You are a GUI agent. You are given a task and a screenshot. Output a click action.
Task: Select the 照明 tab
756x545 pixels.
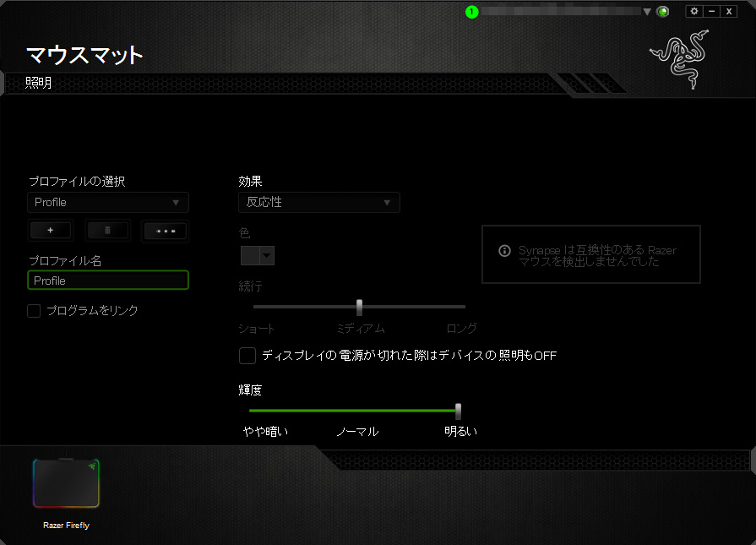pyautogui.click(x=38, y=83)
